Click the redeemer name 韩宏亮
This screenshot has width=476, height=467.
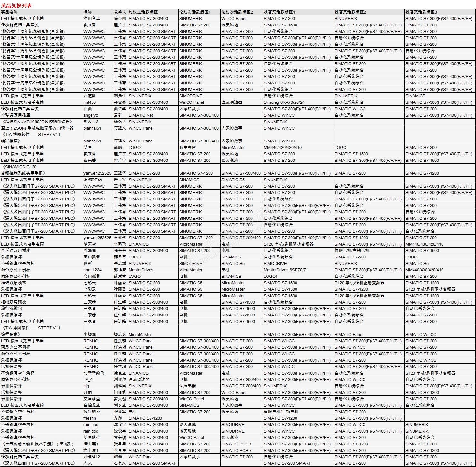coord(120,102)
